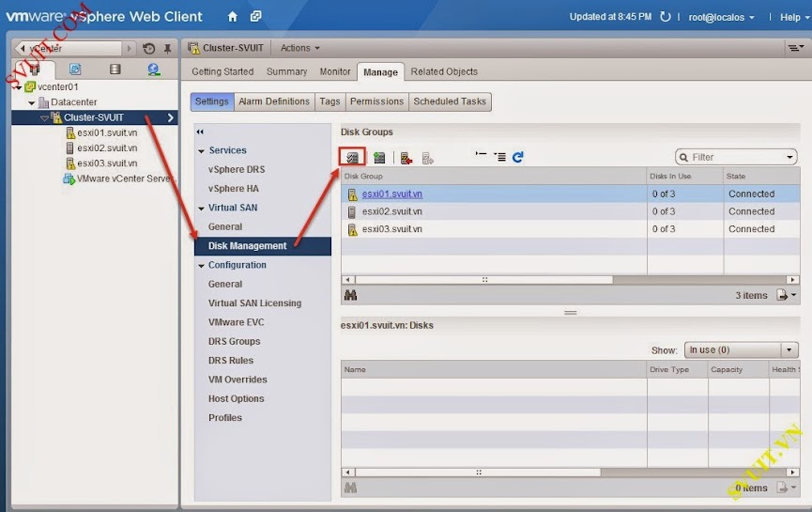Open the Scheduled Tasks sub-tab
This screenshot has width=812, height=512.
point(450,101)
